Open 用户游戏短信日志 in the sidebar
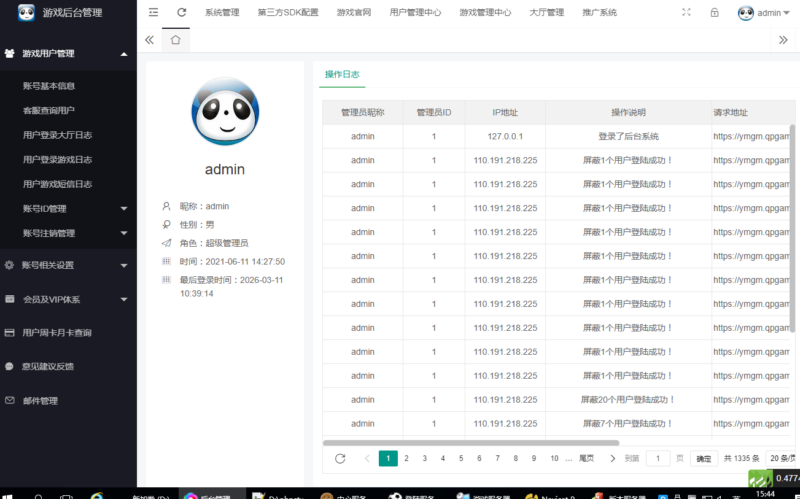This screenshot has height=499, width=800. 57,184
